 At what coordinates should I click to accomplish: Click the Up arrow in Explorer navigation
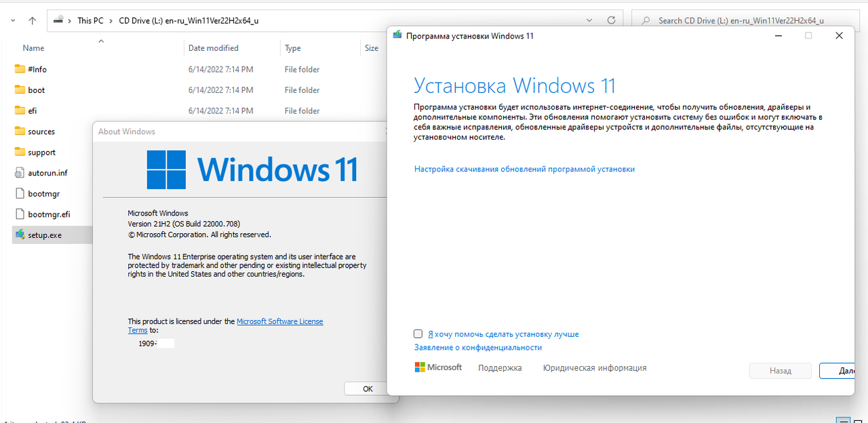click(33, 20)
